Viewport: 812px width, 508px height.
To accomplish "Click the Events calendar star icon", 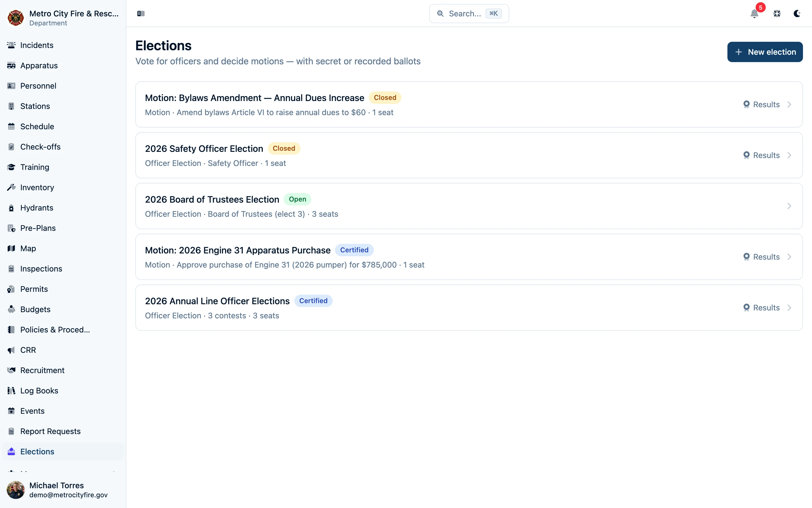I will (x=11, y=411).
